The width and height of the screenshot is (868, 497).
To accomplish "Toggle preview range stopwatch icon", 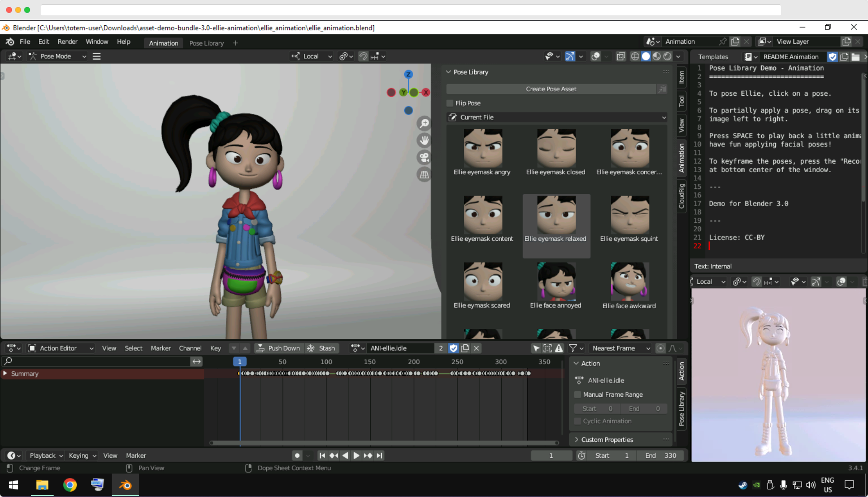I will 581,455.
